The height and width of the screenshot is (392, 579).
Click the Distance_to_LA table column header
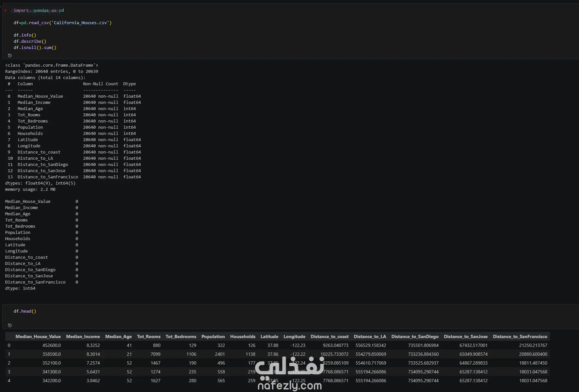click(x=370, y=336)
